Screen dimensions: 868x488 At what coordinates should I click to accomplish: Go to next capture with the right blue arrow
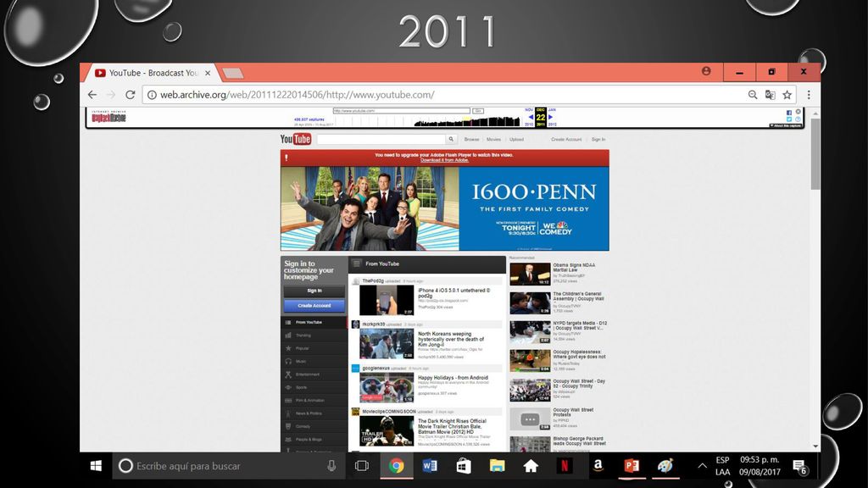tap(550, 117)
